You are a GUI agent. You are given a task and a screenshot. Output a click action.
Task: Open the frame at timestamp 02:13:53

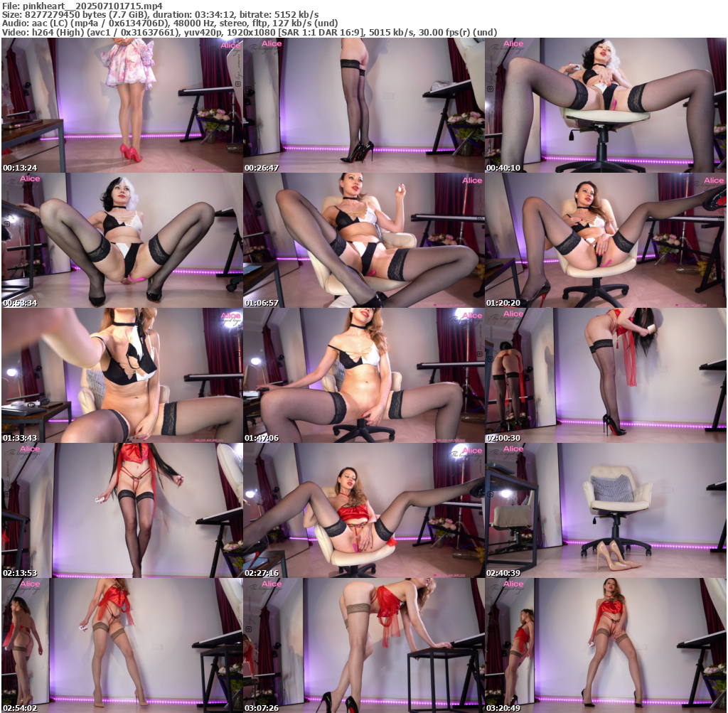(122, 510)
